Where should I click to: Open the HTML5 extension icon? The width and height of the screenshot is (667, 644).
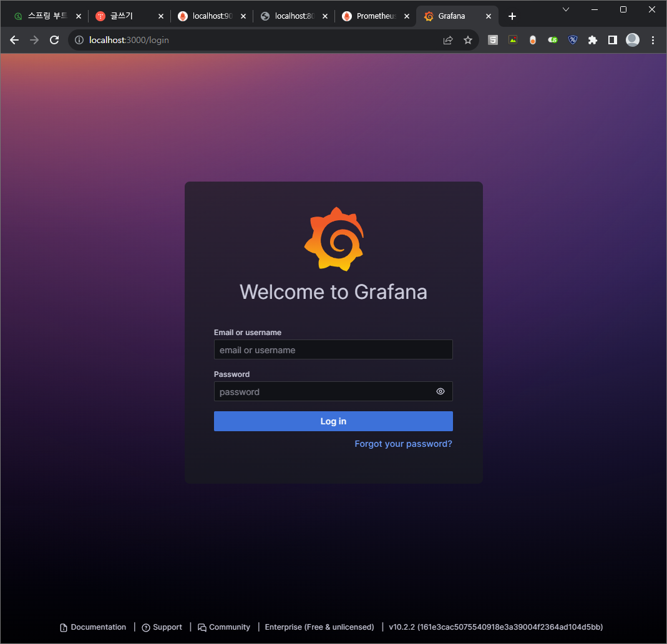click(x=493, y=40)
